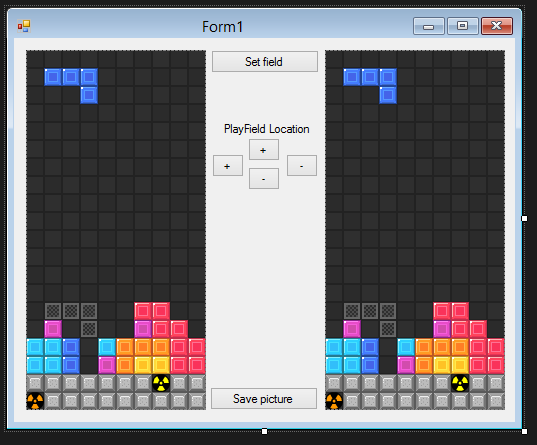Click the bottom-right corner resize handle of the form
537x445 pixels.
pos(524,431)
